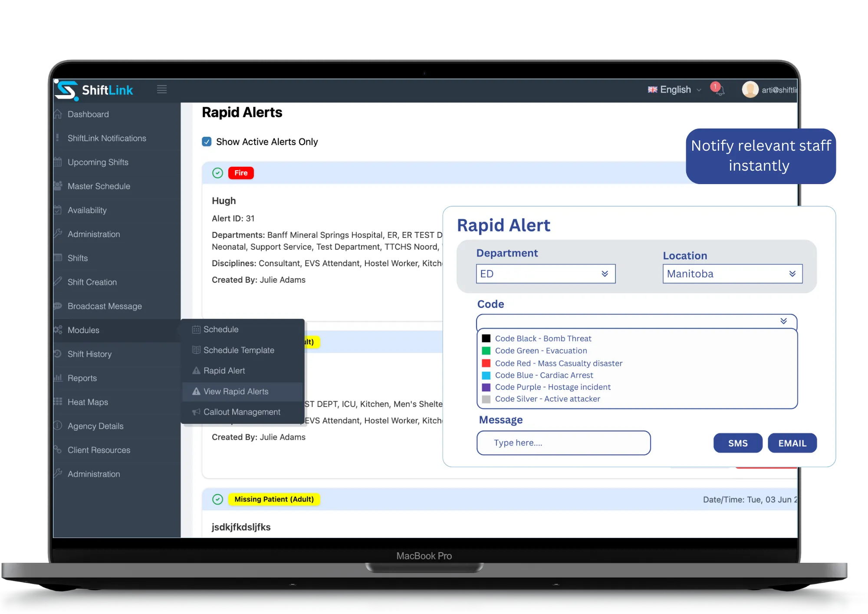Select the Code Red color swatch

point(486,363)
